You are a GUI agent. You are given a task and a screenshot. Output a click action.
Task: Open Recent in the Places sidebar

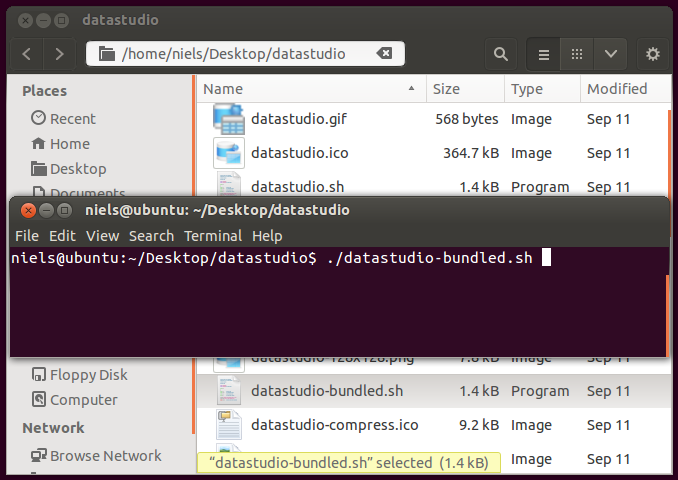(72, 118)
